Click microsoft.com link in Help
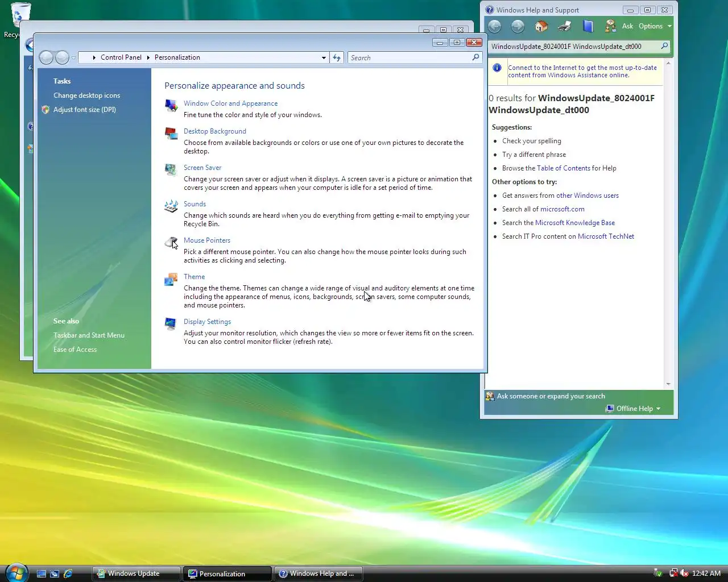 click(x=562, y=209)
